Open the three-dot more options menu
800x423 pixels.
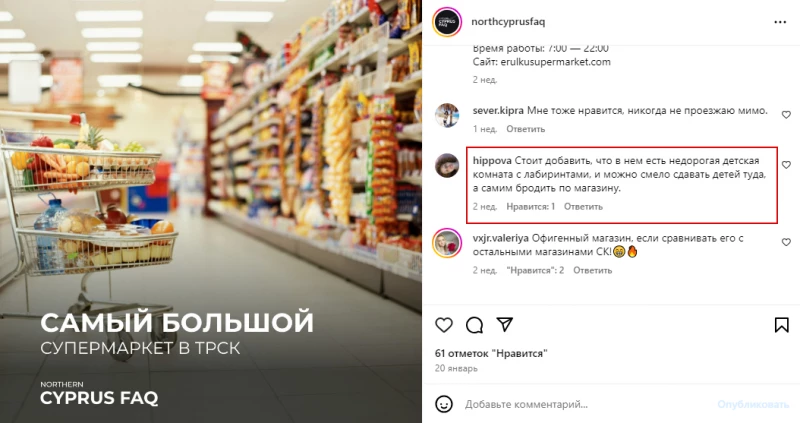(780, 22)
